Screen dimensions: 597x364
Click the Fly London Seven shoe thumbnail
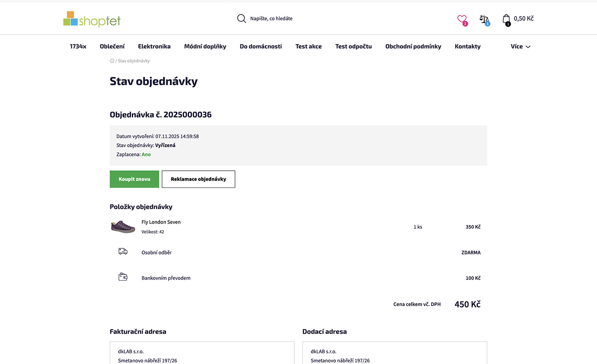click(x=123, y=227)
